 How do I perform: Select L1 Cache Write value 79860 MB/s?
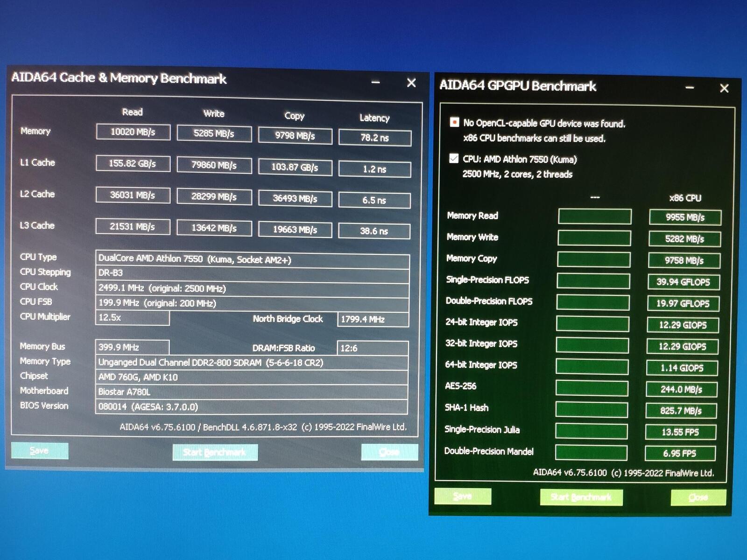(x=214, y=165)
